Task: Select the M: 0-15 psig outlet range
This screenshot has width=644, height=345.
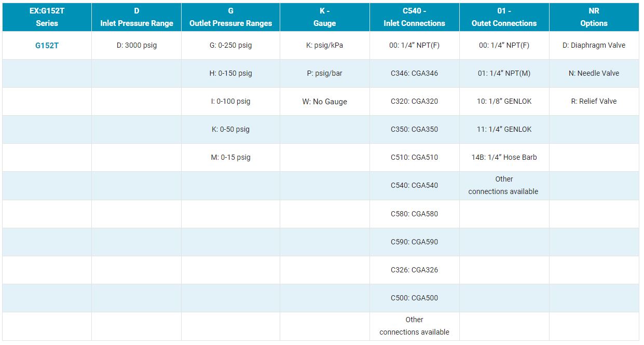Action: pyautogui.click(x=230, y=158)
